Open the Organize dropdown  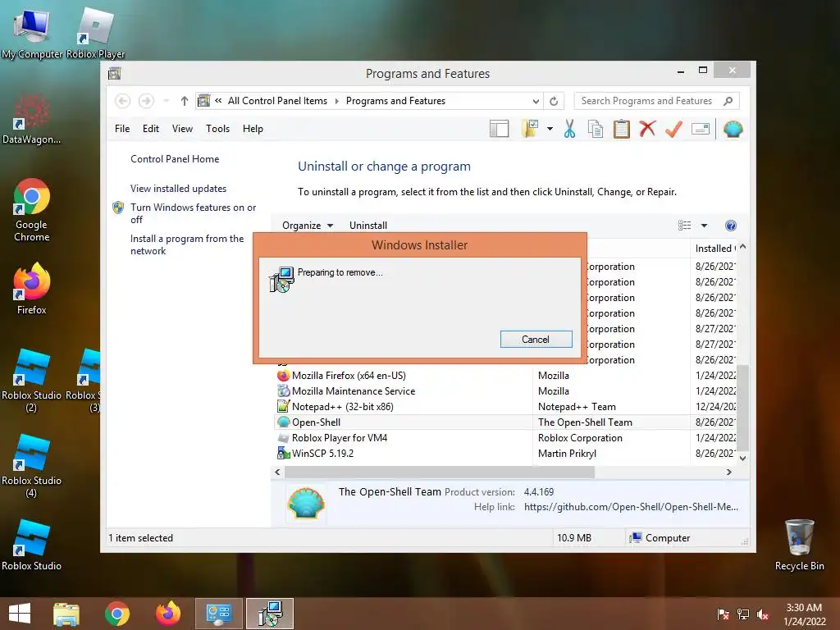[x=308, y=226]
